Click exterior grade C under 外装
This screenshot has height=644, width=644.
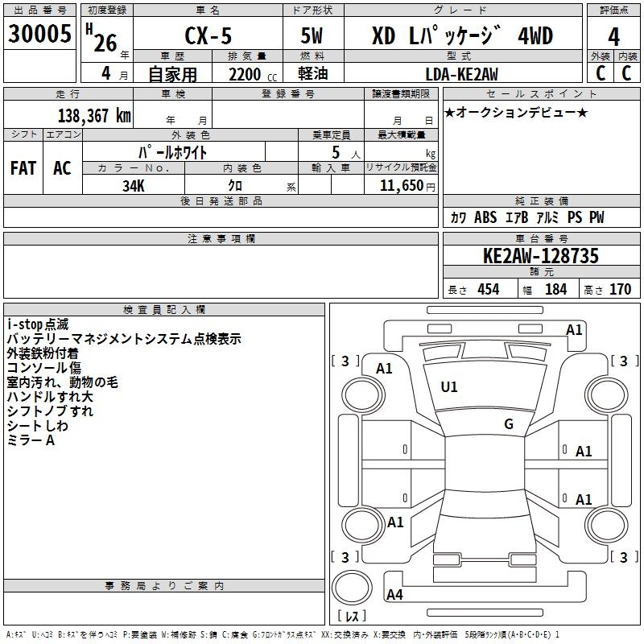pos(601,73)
